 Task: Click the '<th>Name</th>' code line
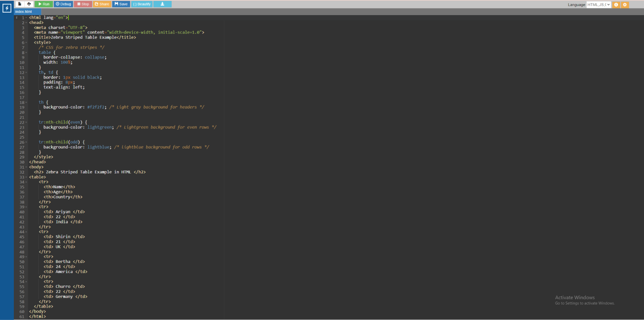[59, 187]
